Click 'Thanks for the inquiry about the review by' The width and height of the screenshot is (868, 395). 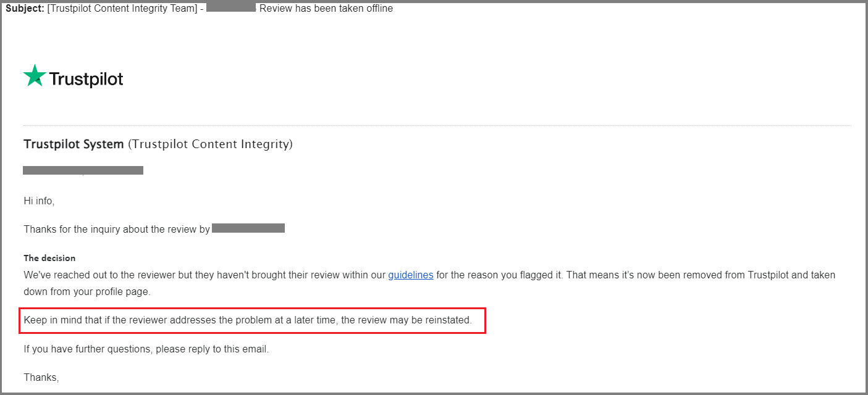point(117,230)
